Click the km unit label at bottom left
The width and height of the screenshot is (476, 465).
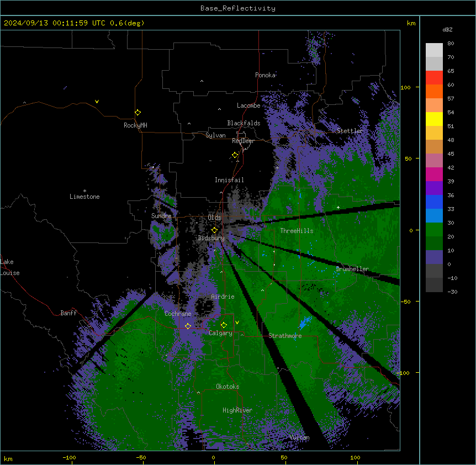point(8,458)
